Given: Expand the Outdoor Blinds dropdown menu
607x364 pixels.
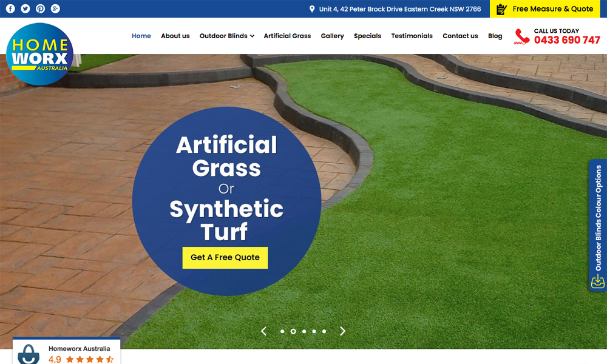Looking at the screenshot, I should click(226, 36).
